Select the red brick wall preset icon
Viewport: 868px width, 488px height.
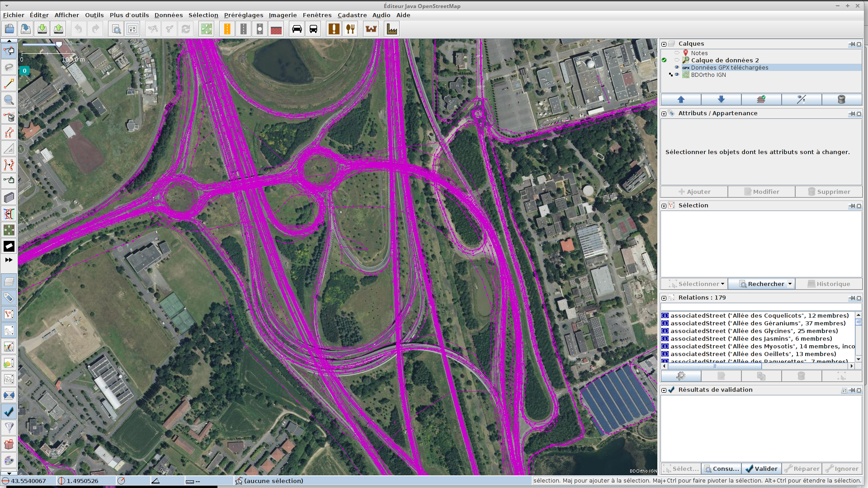[276, 29]
